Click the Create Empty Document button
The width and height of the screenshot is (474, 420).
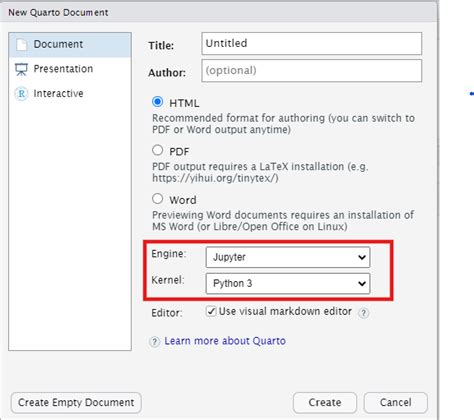pyautogui.click(x=76, y=402)
